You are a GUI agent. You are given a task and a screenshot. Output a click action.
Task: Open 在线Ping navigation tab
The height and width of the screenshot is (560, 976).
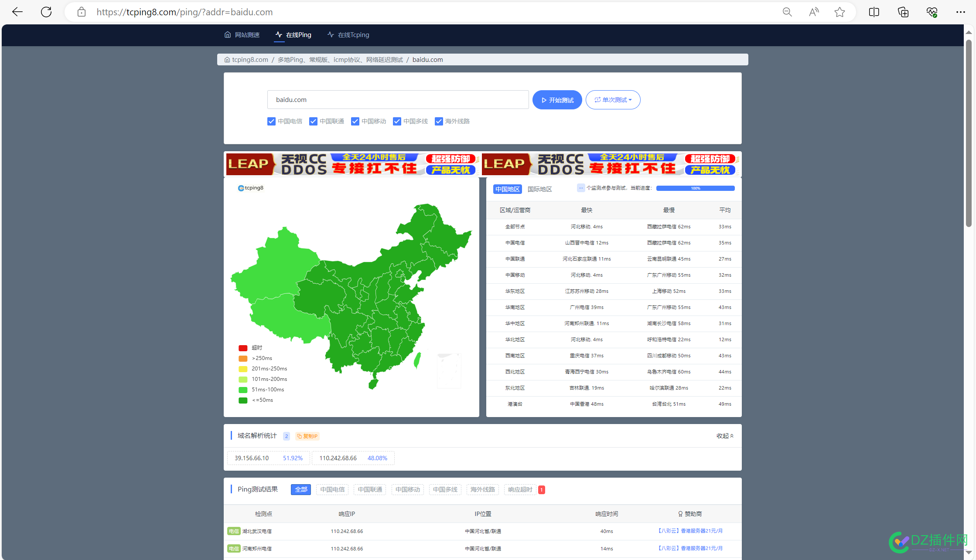[x=293, y=35]
